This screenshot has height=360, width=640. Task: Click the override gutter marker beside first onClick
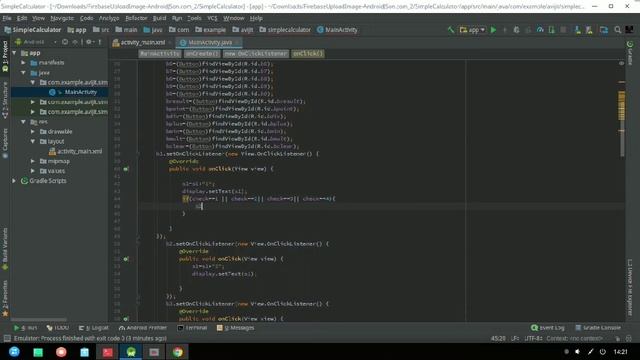tap(126, 169)
